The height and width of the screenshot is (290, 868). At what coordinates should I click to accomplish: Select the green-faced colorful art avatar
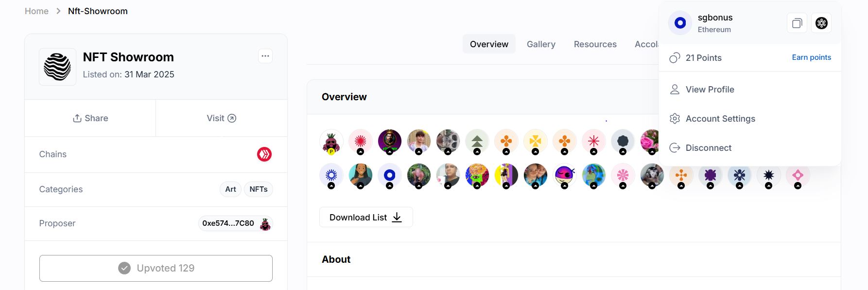click(477, 176)
